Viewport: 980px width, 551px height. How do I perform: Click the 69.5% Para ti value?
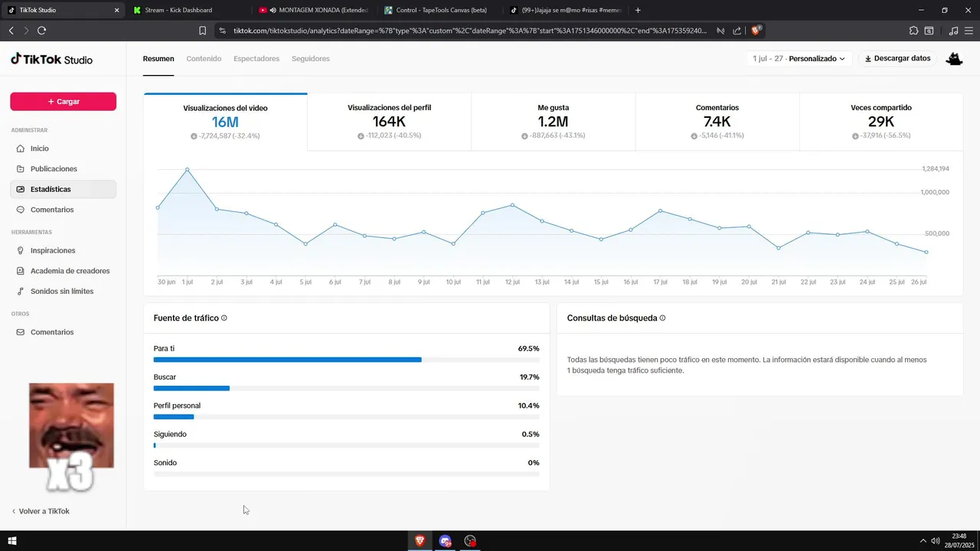click(528, 348)
